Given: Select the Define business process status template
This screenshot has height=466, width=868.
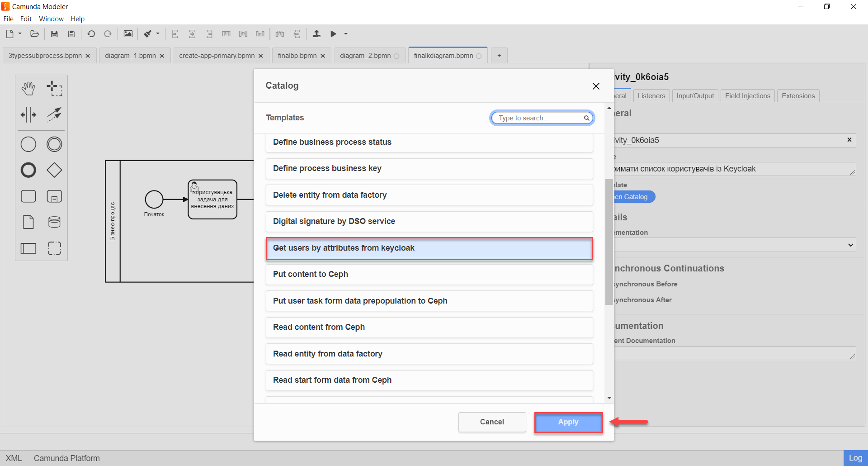Looking at the screenshot, I should (429, 143).
